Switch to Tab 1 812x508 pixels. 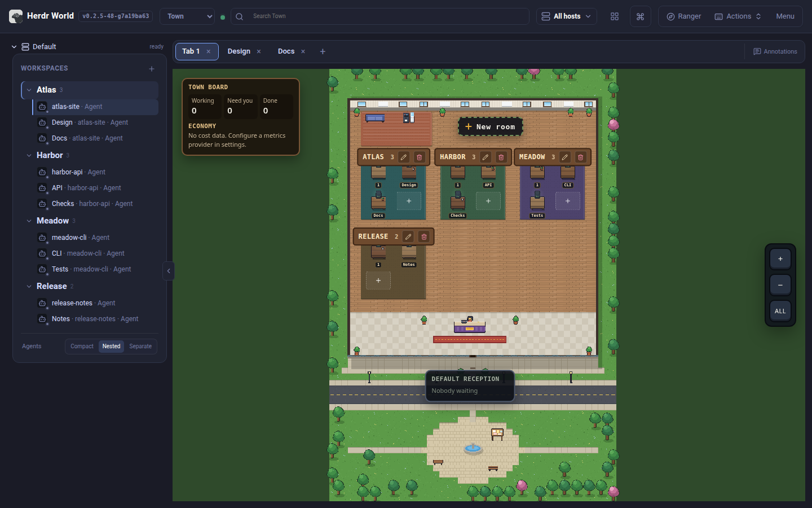click(191, 51)
